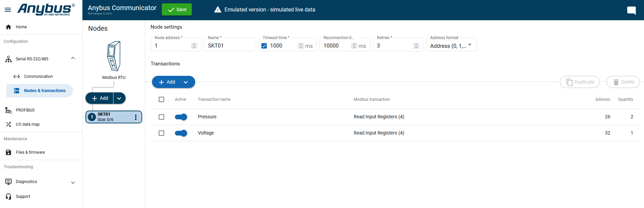Disable the Voltage transaction active switch
Image resolution: width=644 pixels, height=208 pixels.
point(181,133)
